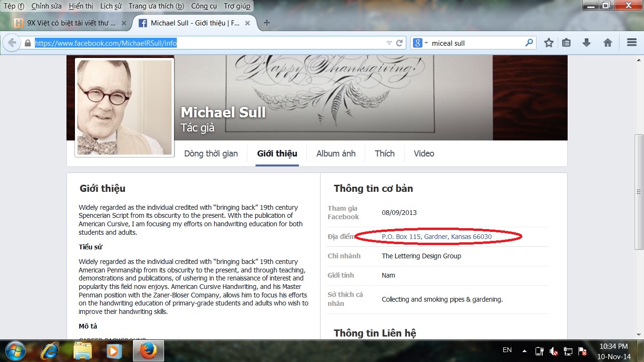Open the Firefox hamburger menu

click(632, 43)
